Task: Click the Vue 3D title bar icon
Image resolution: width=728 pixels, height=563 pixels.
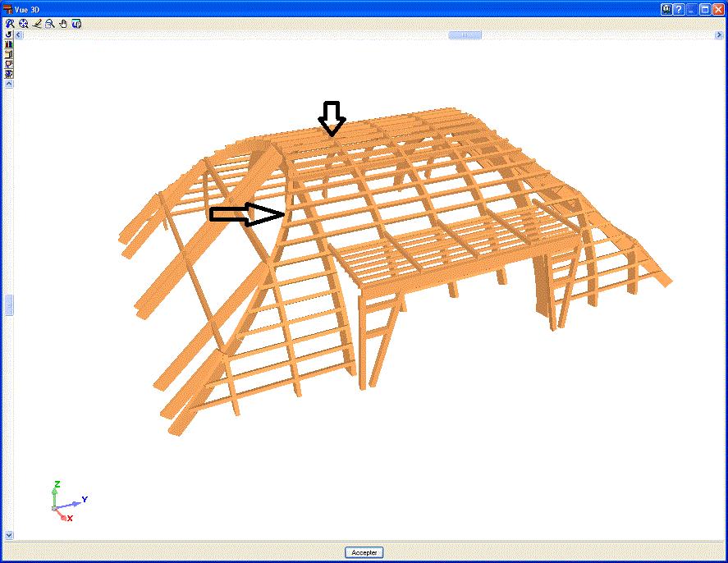Action: coord(7,9)
